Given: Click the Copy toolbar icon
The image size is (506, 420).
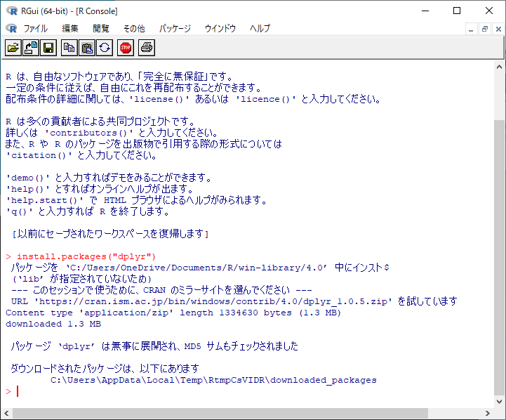Looking at the screenshot, I should point(69,48).
